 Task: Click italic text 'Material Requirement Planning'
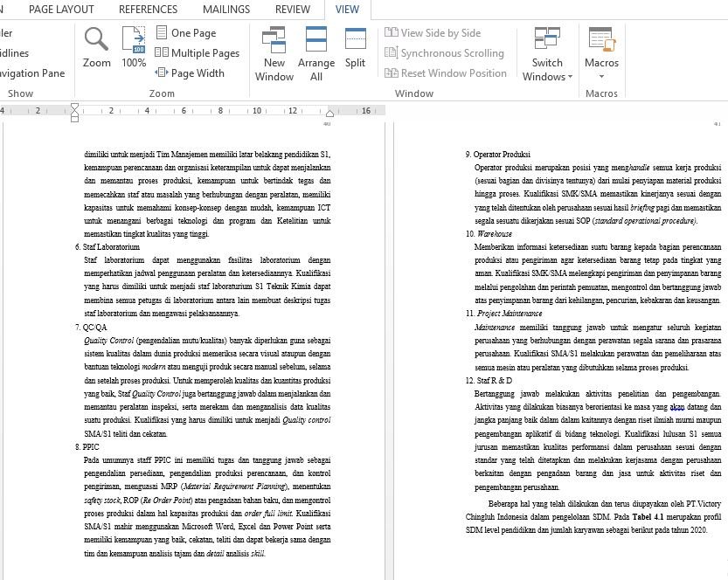(x=234, y=487)
